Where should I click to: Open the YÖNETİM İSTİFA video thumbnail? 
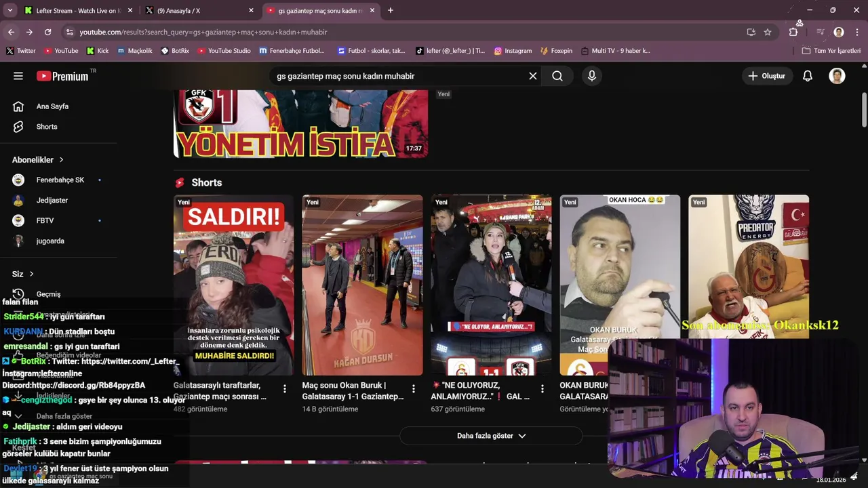tap(300, 123)
